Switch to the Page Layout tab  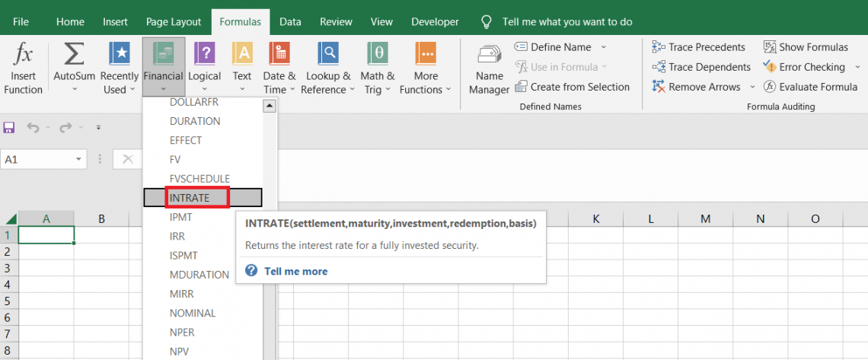click(x=174, y=22)
